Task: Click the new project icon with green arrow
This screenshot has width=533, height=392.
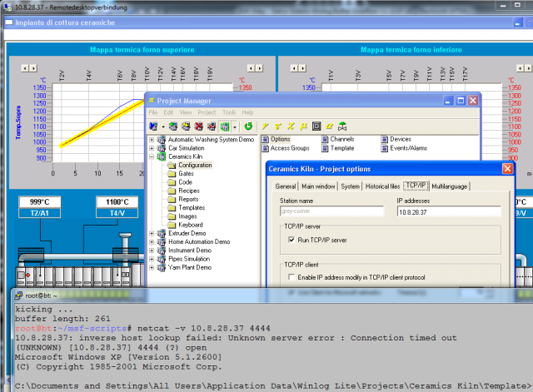Action: click(x=173, y=127)
